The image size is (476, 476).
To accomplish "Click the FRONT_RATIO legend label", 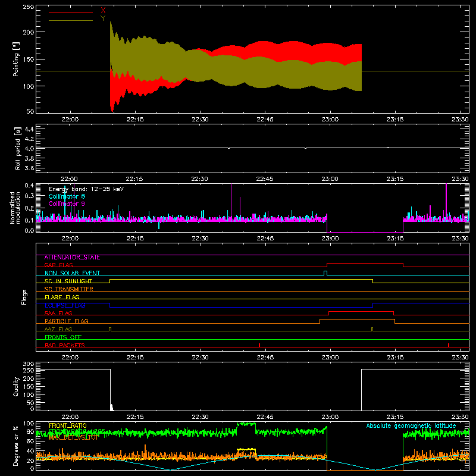I will click(x=68, y=425).
